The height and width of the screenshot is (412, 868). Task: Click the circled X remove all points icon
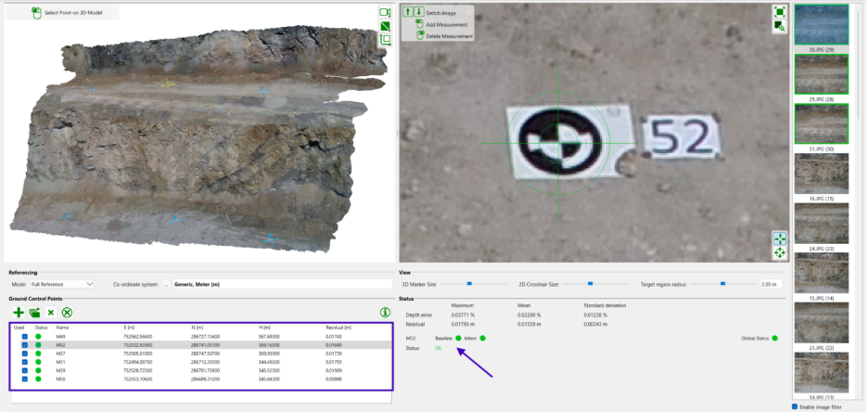click(67, 314)
